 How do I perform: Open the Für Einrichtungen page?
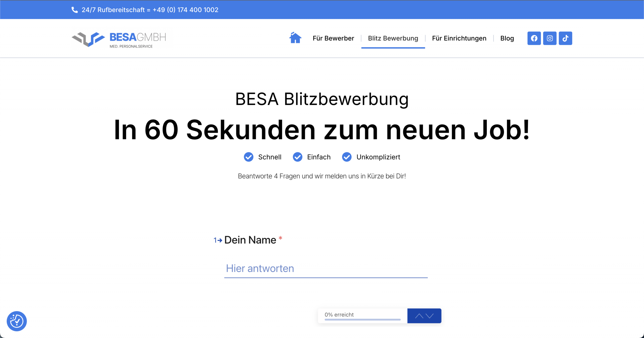point(459,38)
